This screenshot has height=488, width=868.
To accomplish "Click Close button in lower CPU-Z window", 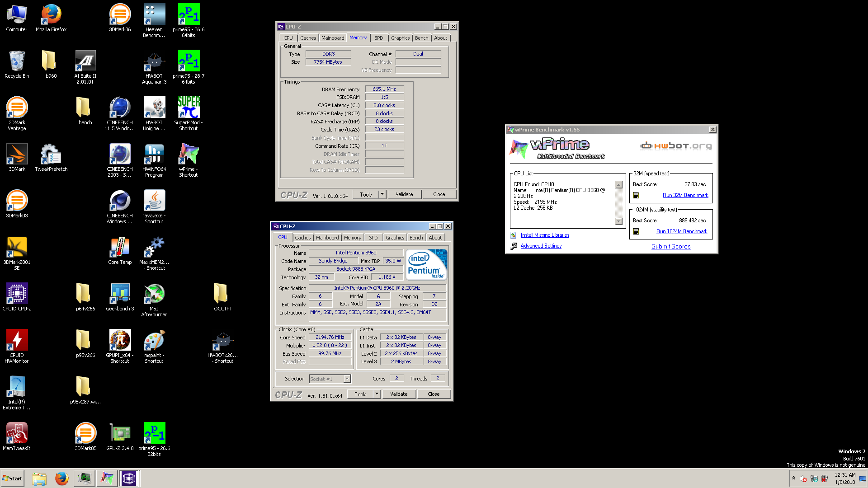I will 434,394.
